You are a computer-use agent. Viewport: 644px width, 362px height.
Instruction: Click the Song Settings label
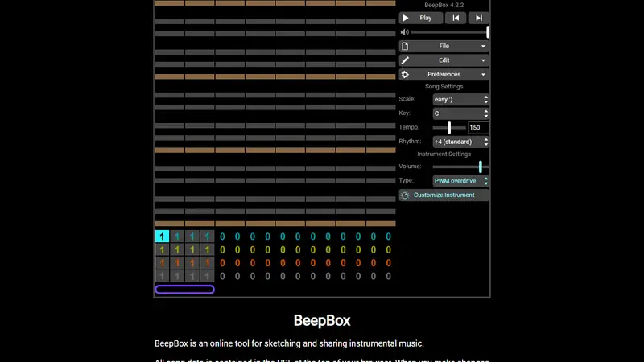444,87
